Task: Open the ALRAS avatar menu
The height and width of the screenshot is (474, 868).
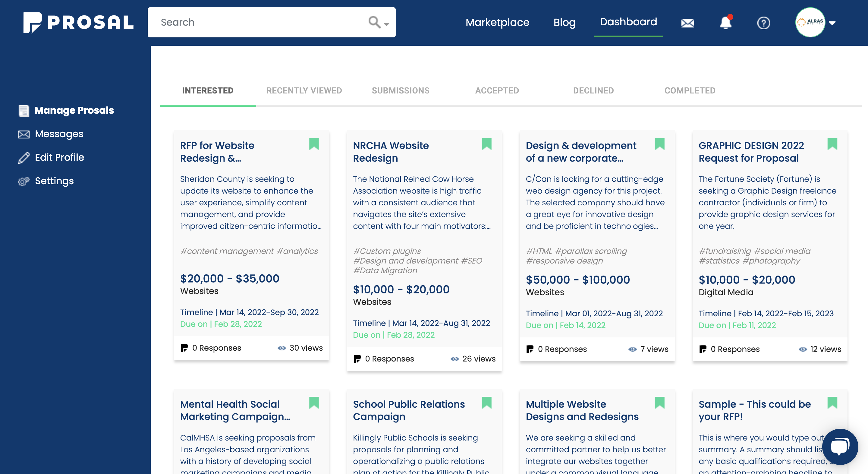Action: point(810,23)
